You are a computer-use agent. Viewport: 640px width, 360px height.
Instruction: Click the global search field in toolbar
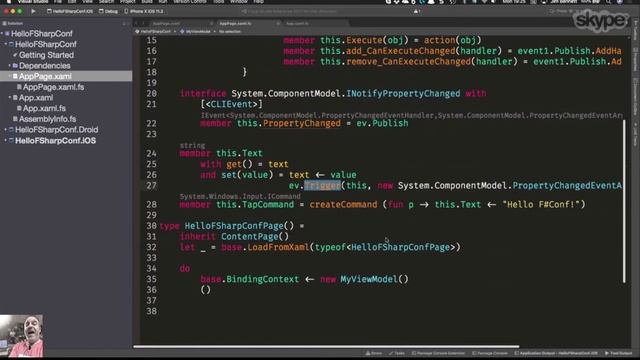564,11
